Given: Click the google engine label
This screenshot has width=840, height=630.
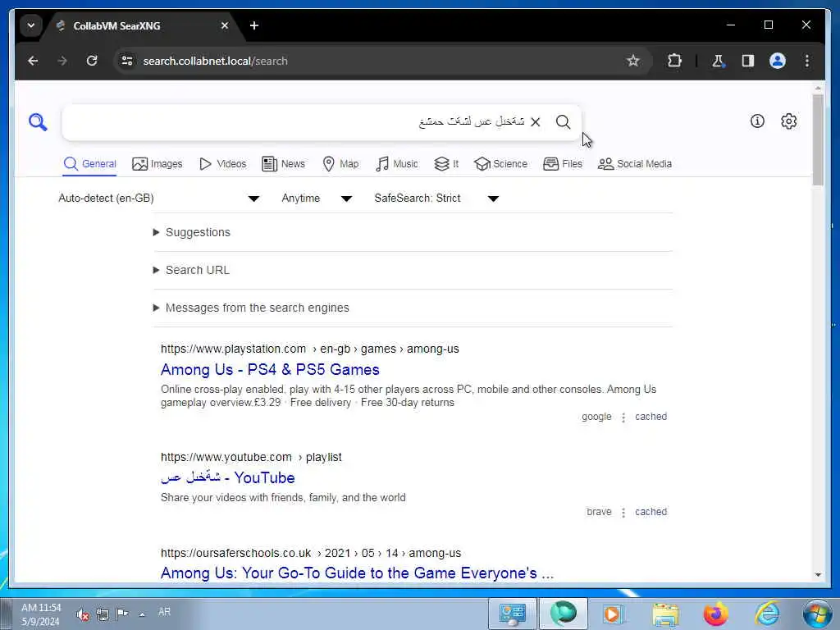Looking at the screenshot, I should click(x=596, y=417).
